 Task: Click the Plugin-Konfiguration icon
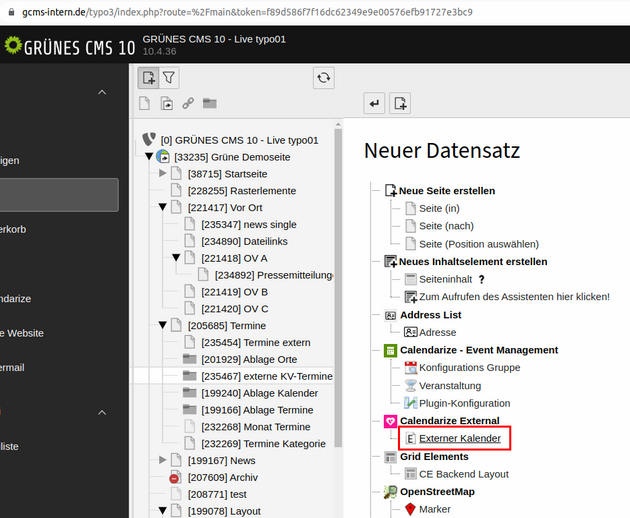click(x=411, y=403)
